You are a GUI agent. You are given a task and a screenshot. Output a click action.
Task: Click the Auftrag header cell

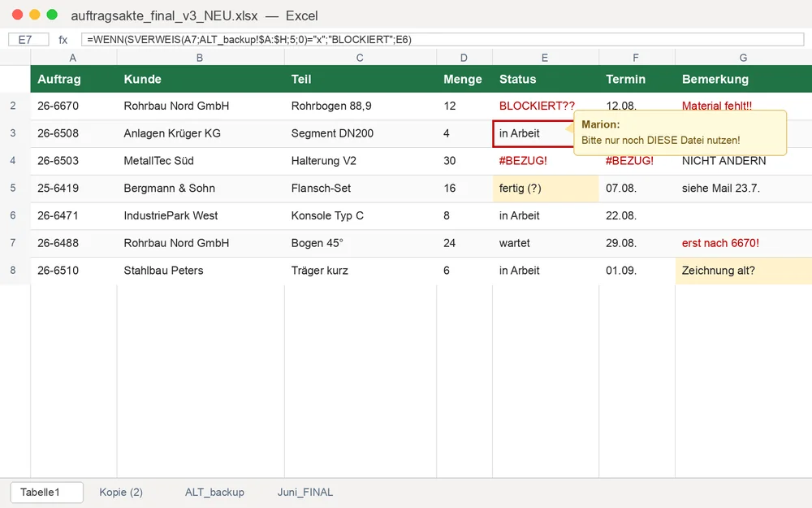[x=74, y=79]
